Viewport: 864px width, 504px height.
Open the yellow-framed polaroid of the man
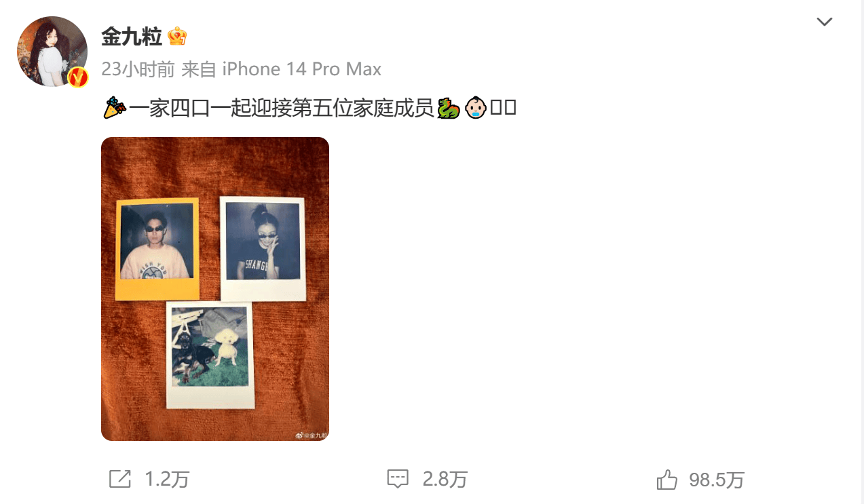tap(157, 249)
